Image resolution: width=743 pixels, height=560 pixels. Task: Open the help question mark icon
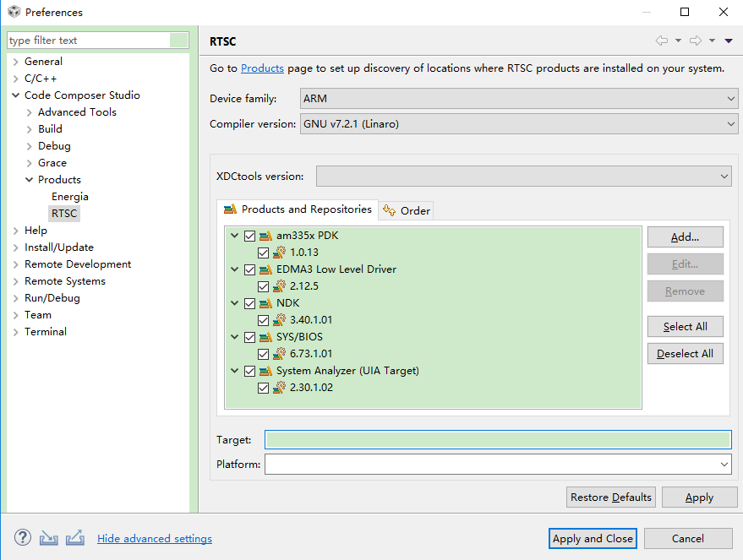[22, 538]
